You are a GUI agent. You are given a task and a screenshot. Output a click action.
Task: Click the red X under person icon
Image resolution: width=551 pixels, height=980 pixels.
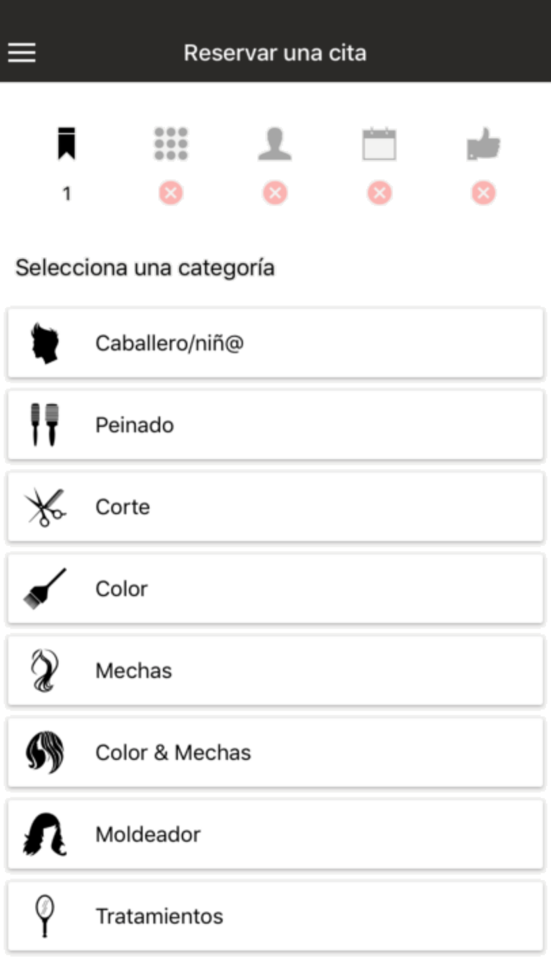tap(275, 193)
